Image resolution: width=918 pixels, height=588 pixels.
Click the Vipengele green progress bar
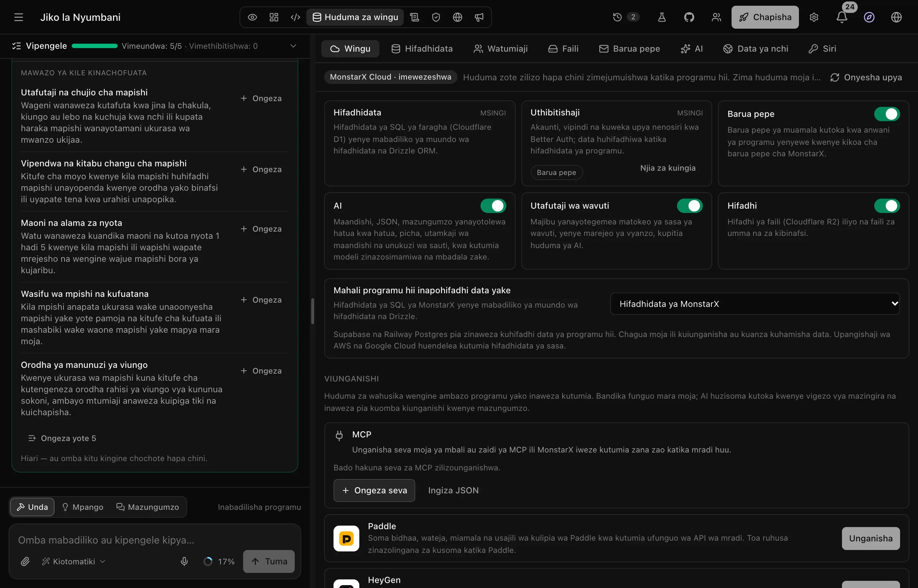point(94,46)
